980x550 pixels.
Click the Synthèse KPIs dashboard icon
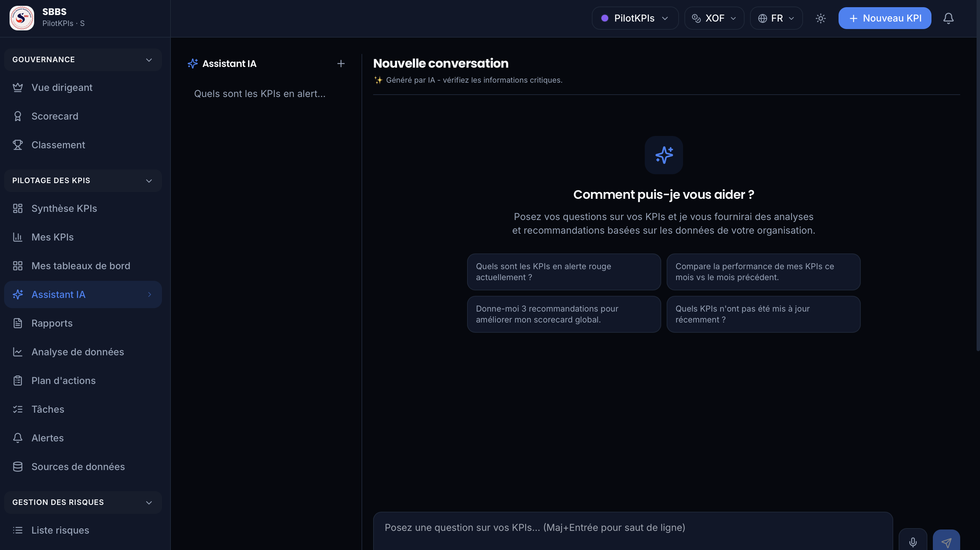point(18,208)
